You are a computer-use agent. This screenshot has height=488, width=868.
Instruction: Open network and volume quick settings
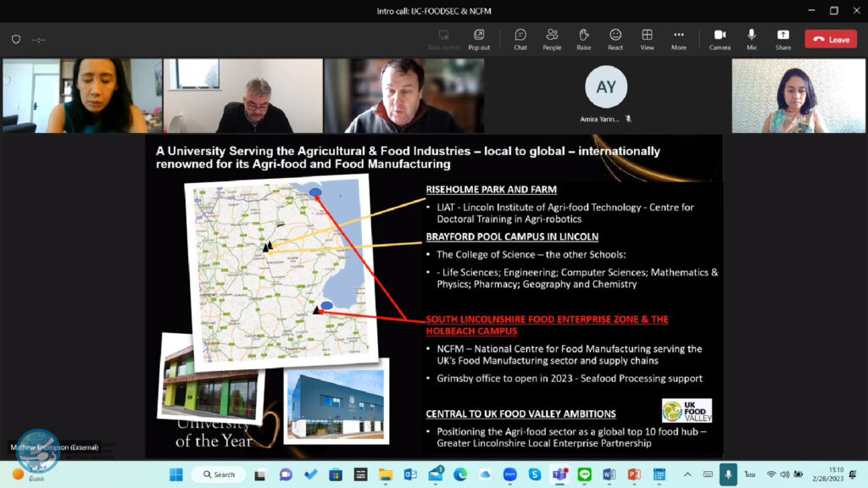pos(784,474)
